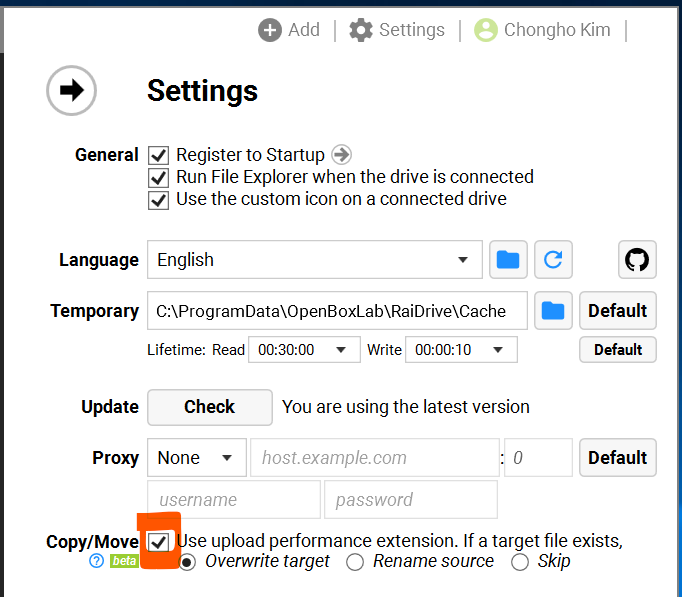Click the proxy host input field
The image size is (682, 597).
click(x=374, y=458)
